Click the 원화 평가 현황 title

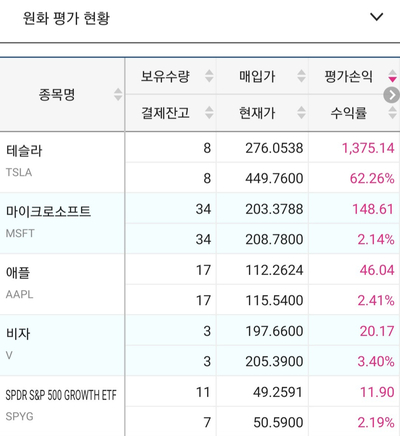[66, 18]
